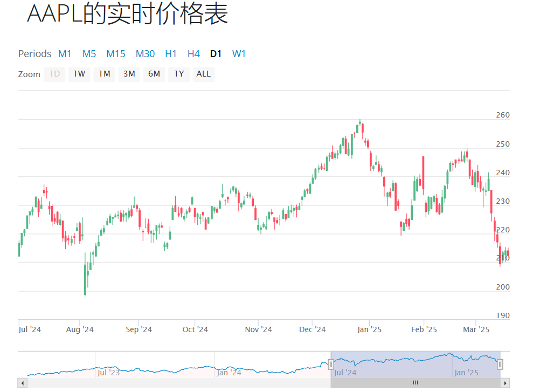Screen dimensions: 533x392
Task: Show ALL data in zoom
Action: pos(204,74)
